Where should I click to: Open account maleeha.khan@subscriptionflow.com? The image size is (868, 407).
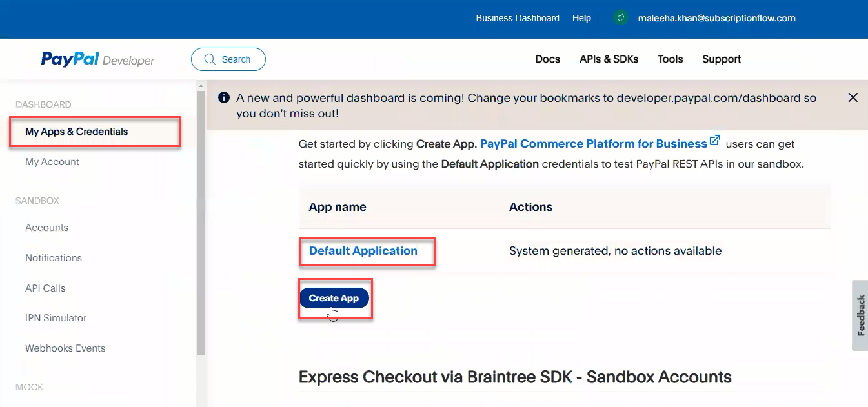[716, 18]
